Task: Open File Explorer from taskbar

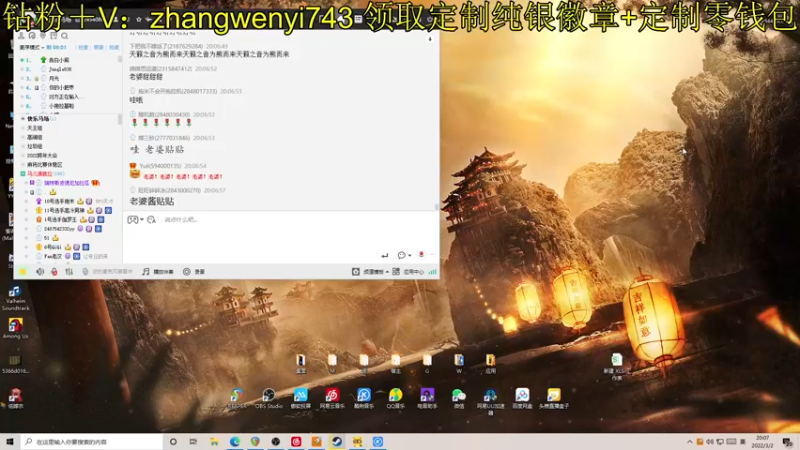Action: [x=214, y=441]
